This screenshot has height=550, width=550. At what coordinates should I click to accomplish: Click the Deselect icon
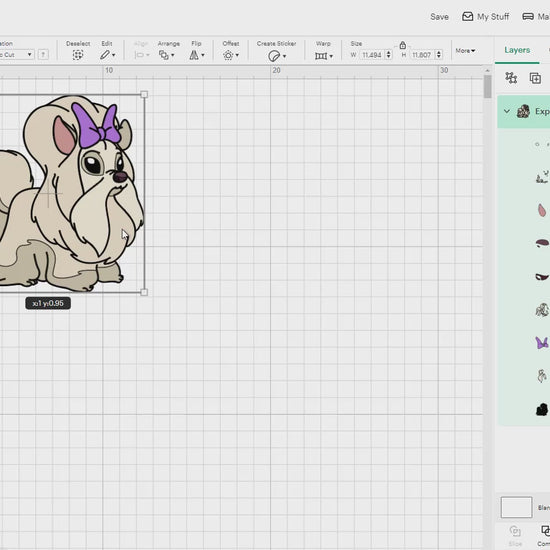(x=78, y=55)
